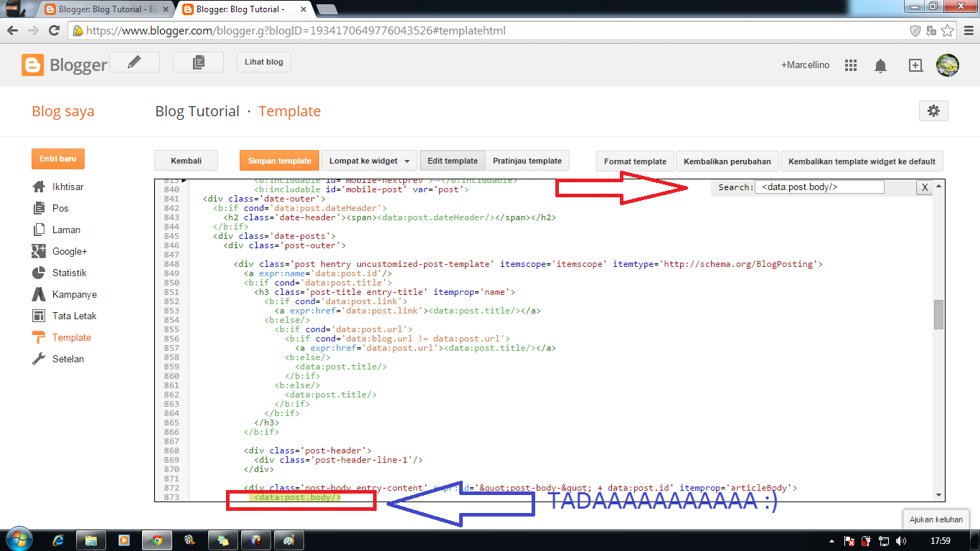Open Statistik in the sidebar

click(x=69, y=273)
